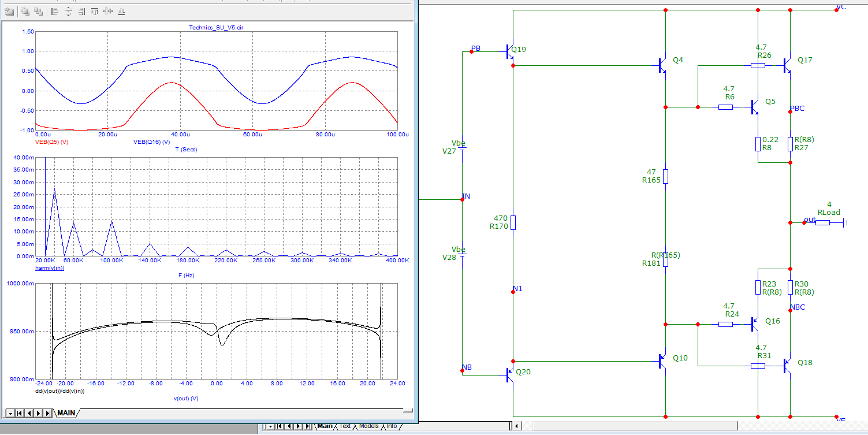Click the Bring to Front toolbar icon
This screenshot has height=435, width=868.
25,11
